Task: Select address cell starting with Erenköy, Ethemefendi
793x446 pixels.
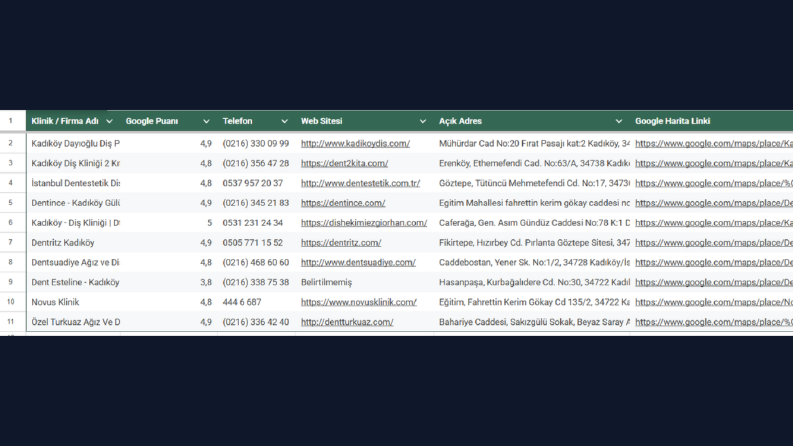Action: click(x=532, y=163)
